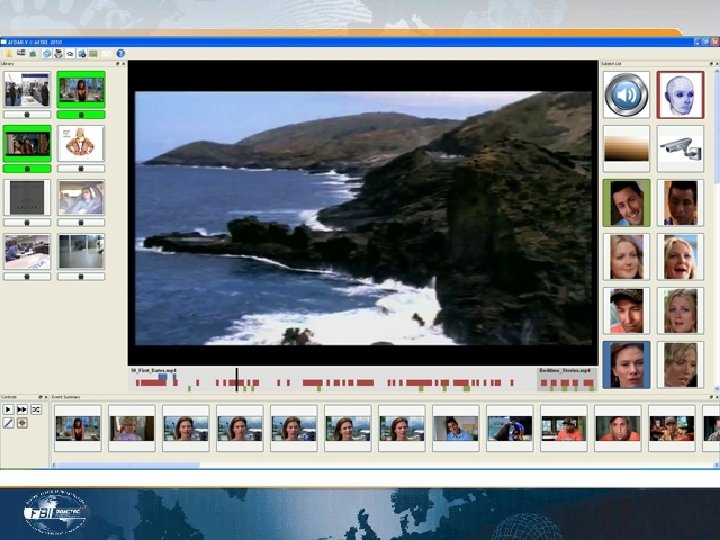Select the wireframe head face-detection icon

[680, 95]
